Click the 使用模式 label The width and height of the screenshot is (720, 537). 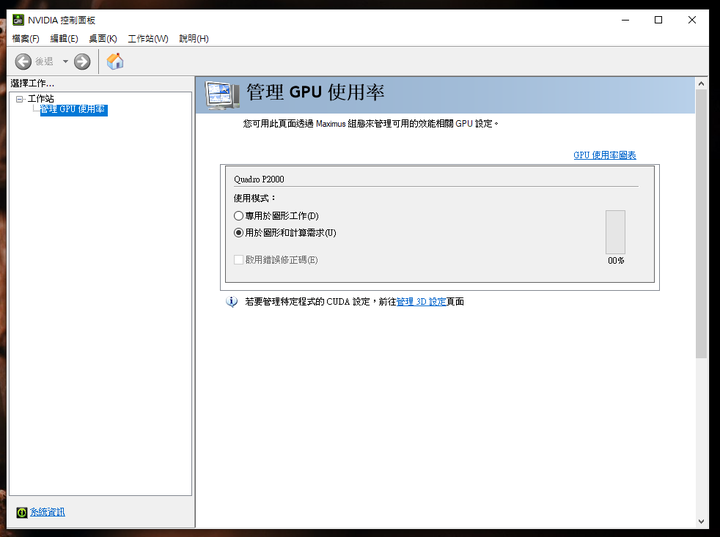(x=255, y=198)
